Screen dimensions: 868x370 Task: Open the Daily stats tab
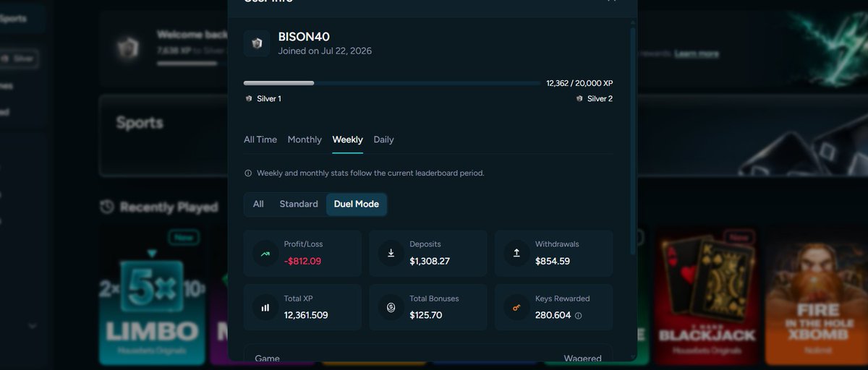point(383,139)
